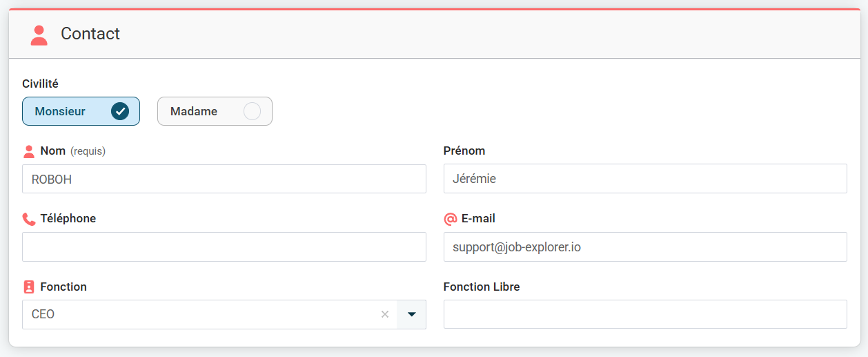Click the Civilité label
This screenshot has width=868, height=357.
click(40, 84)
